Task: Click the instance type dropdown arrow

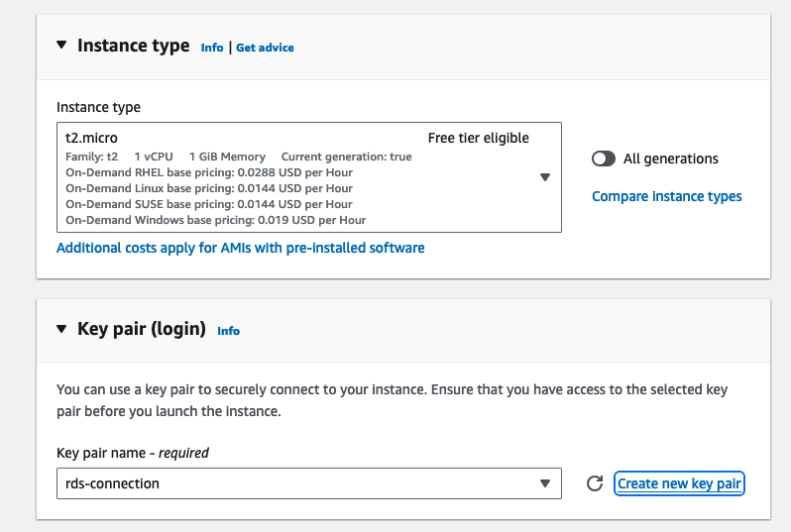Action: click(544, 177)
